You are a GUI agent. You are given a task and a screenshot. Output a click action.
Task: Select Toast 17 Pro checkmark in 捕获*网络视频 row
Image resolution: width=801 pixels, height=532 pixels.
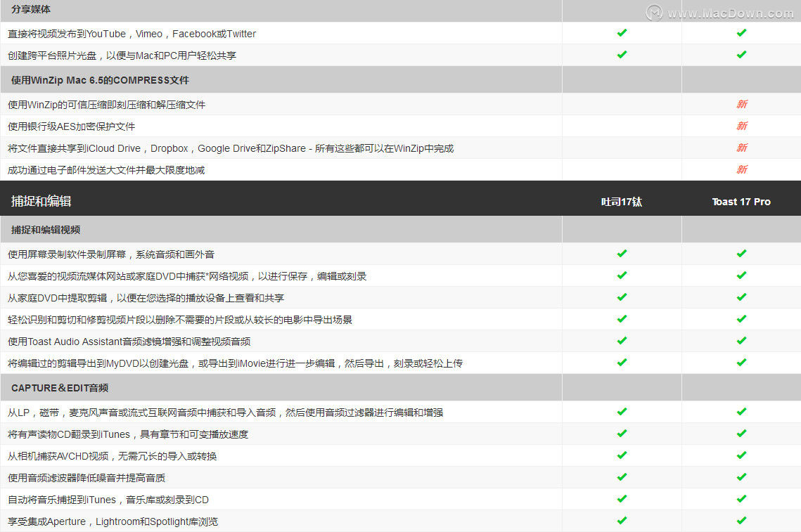(x=742, y=275)
